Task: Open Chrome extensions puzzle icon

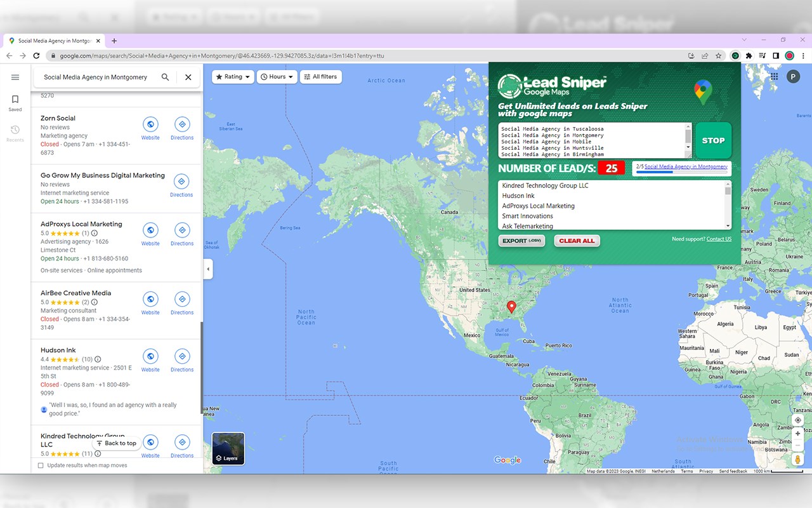Action: 749,56
